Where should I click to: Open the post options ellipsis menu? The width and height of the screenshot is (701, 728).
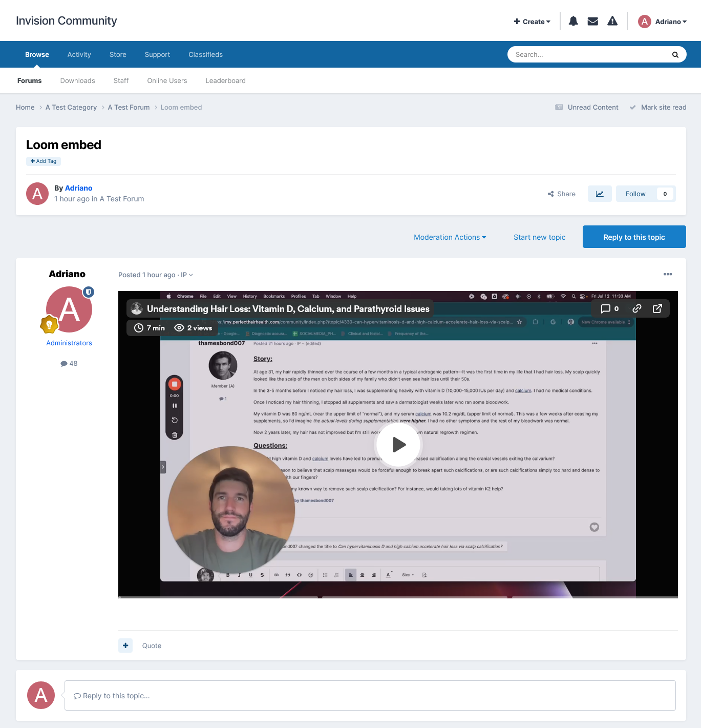(x=668, y=274)
